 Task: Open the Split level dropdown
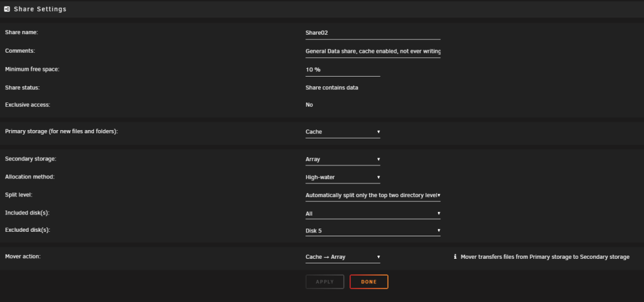click(x=372, y=195)
